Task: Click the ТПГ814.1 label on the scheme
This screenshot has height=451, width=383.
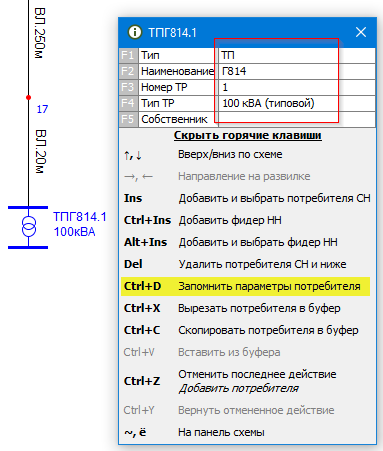Action: point(80,217)
